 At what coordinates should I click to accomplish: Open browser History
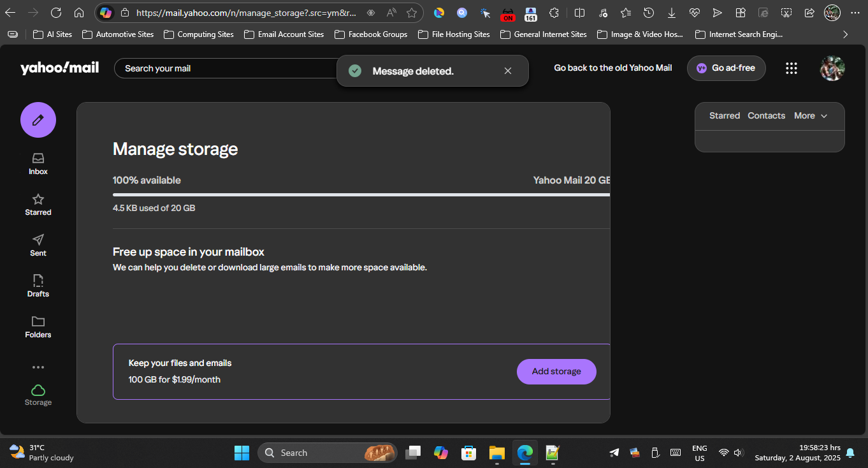click(x=648, y=13)
